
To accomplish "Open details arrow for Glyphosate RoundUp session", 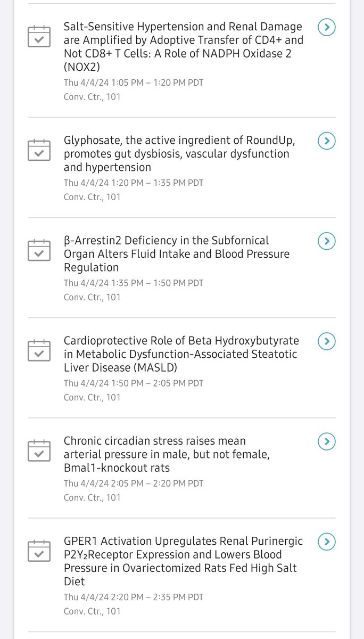I will click(x=327, y=141).
